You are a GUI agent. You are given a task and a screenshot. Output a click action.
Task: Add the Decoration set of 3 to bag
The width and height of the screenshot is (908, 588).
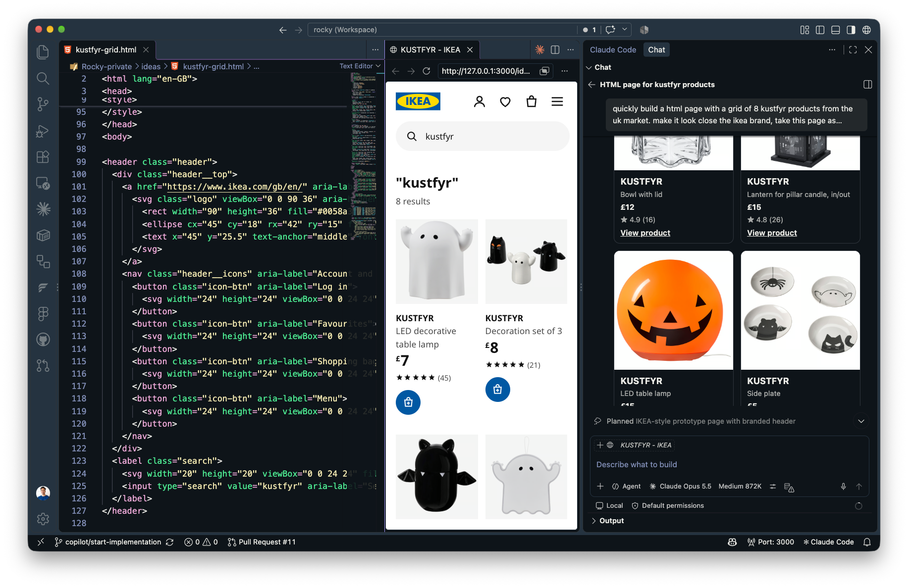point(498,390)
